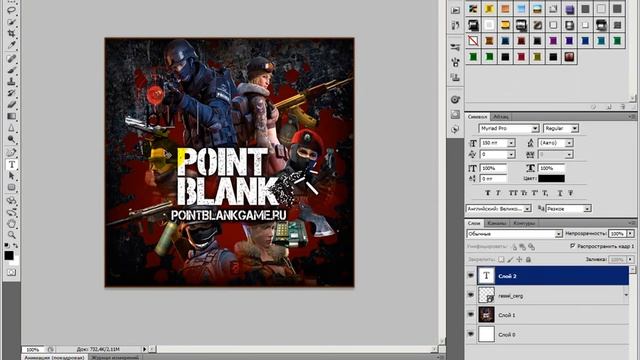Toggle All Caps text style

click(513, 193)
